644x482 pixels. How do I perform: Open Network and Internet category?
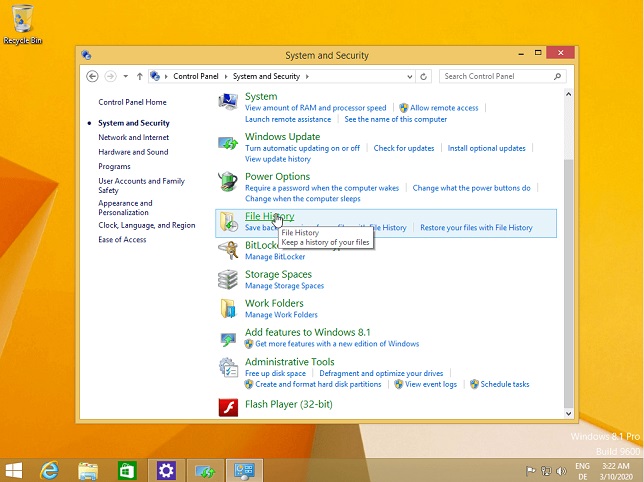tap(133, 138)
